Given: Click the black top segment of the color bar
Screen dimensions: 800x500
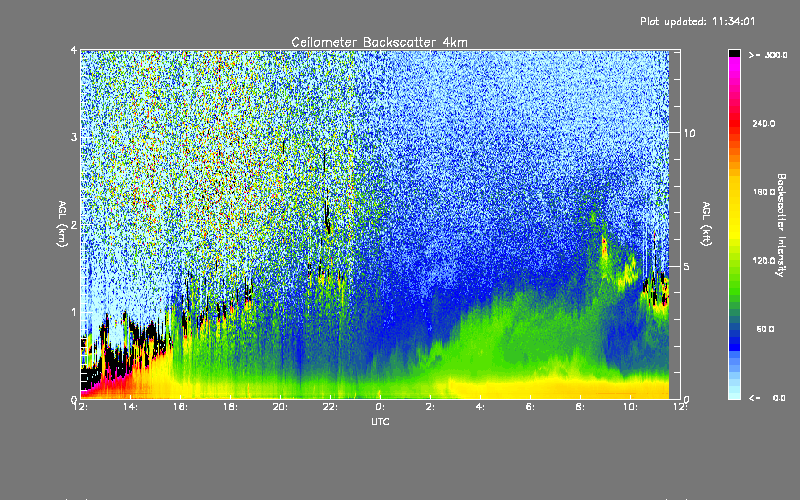Looking at the screenshot, I should coord(734,53).
